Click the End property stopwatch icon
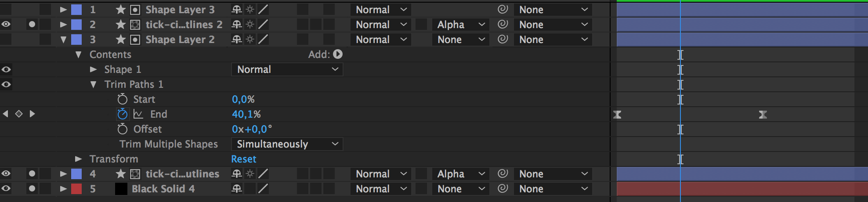This screenshot has width=868, height=202. (123, 114)
